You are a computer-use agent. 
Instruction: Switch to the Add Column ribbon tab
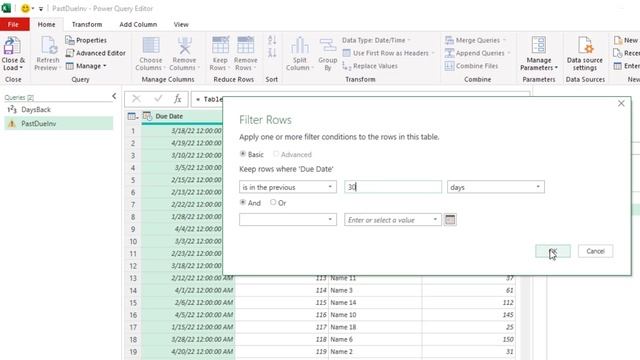pyautogui.click(x=138, y=24)
